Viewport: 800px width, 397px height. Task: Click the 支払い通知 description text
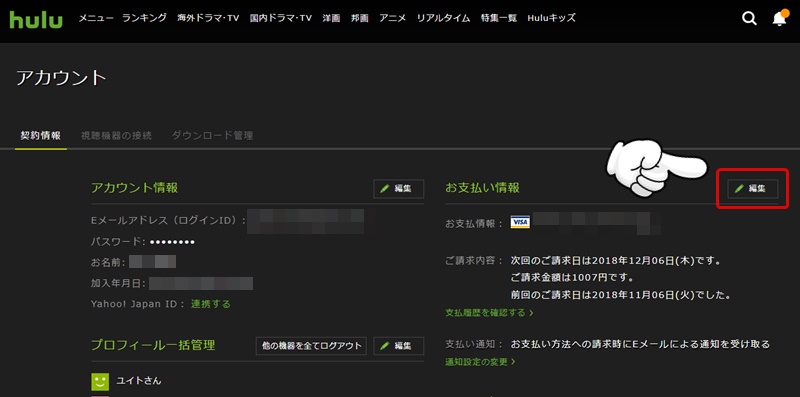pyautogui.click(x=640, y=344)
